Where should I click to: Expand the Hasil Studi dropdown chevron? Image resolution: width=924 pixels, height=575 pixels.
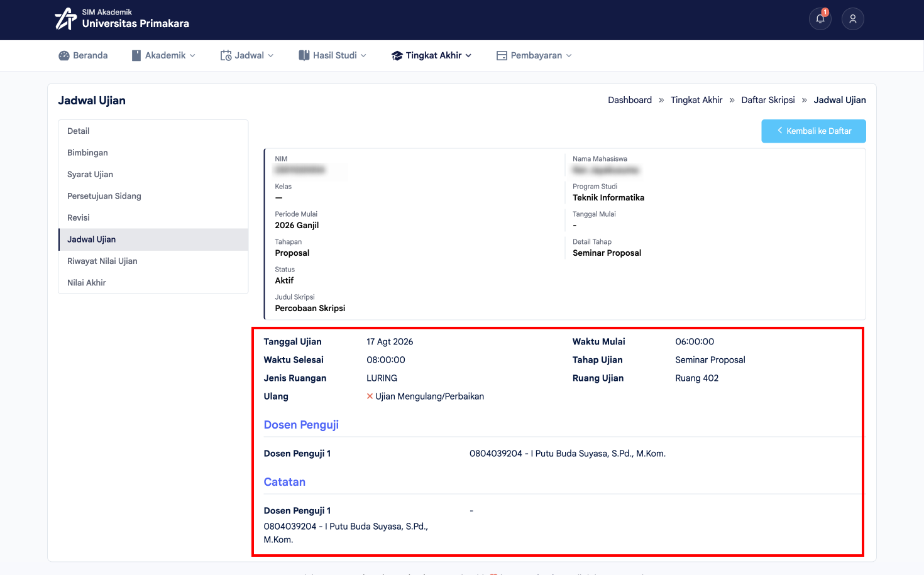(363, 55)
